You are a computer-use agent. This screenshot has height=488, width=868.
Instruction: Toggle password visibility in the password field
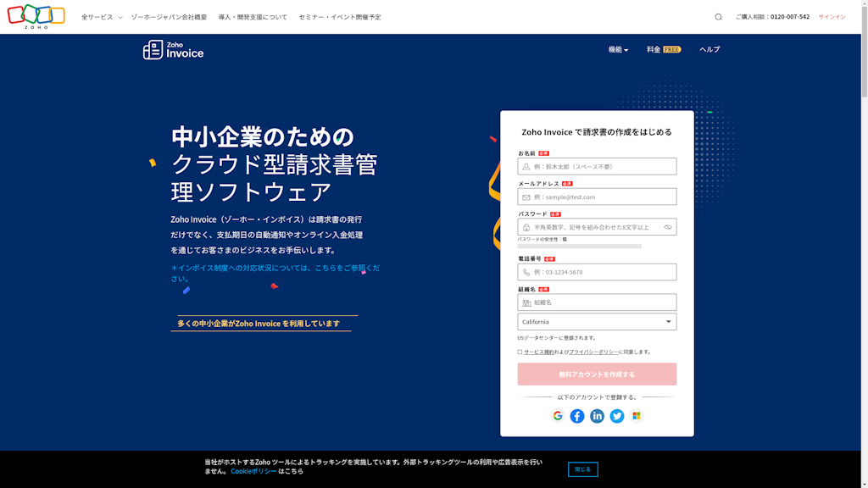pyautogui.click(x=667, y=226)
